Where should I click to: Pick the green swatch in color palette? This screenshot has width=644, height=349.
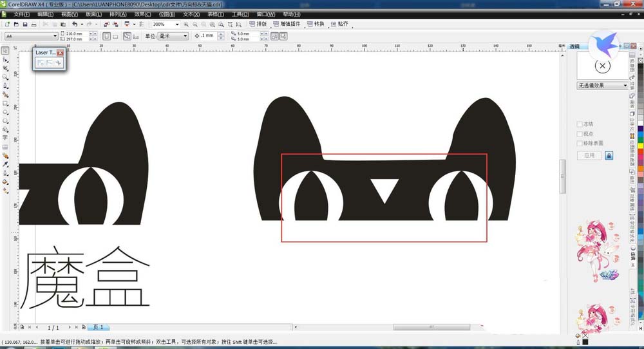640,140
